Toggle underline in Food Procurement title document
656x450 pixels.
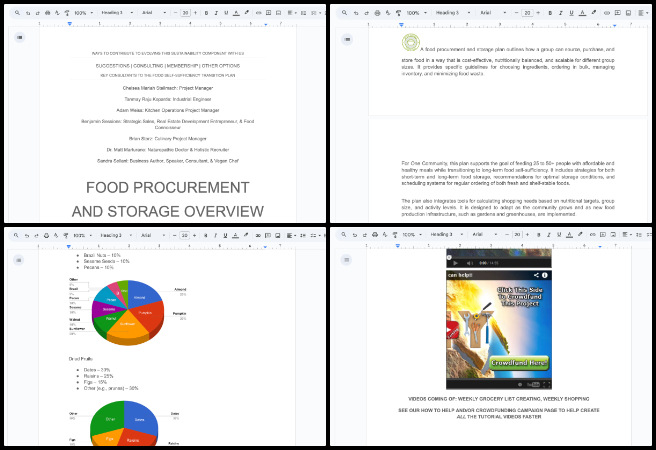tap(226, 13)
